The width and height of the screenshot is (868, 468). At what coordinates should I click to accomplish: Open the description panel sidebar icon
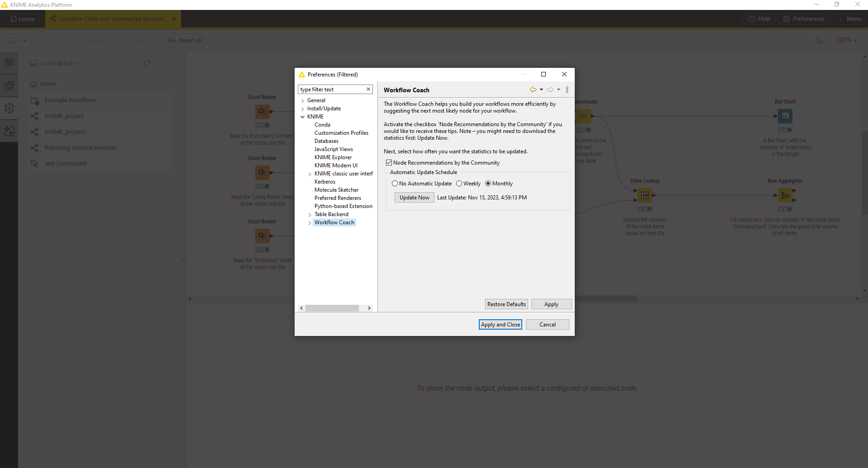click(9, 63)
